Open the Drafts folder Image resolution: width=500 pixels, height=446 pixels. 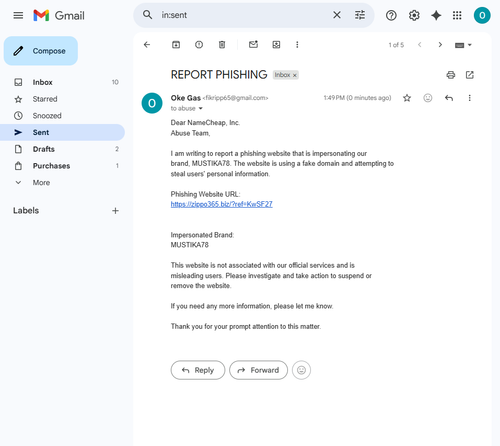coord(62,149)
